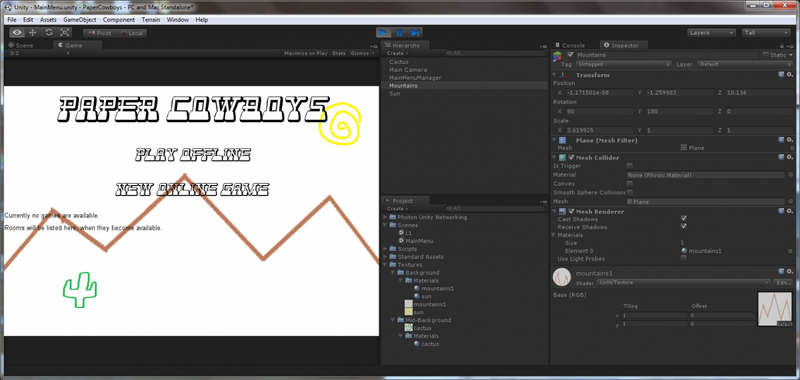This screenshot has width=800, height=380.
Task: Check the Convex checkbox
Action: (x=630, y=184)
